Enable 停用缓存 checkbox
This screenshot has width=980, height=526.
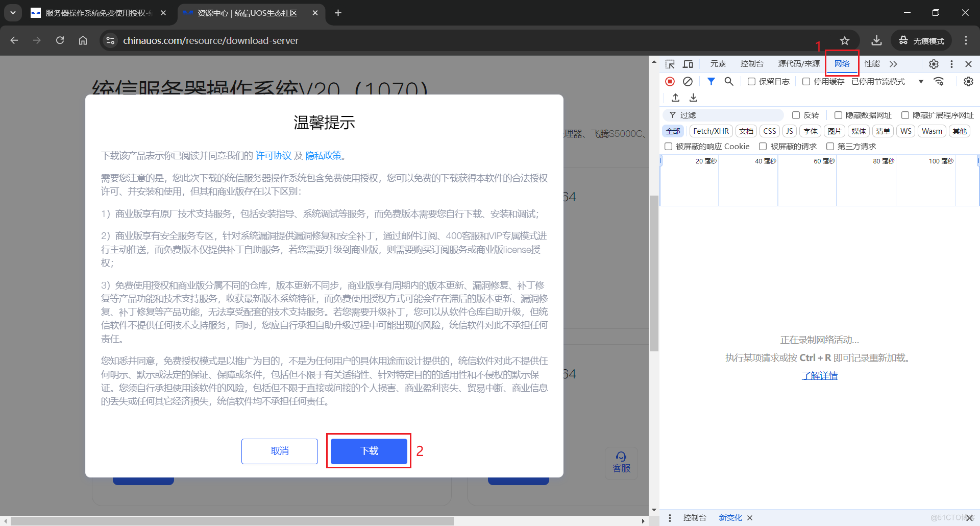[806, 81]
